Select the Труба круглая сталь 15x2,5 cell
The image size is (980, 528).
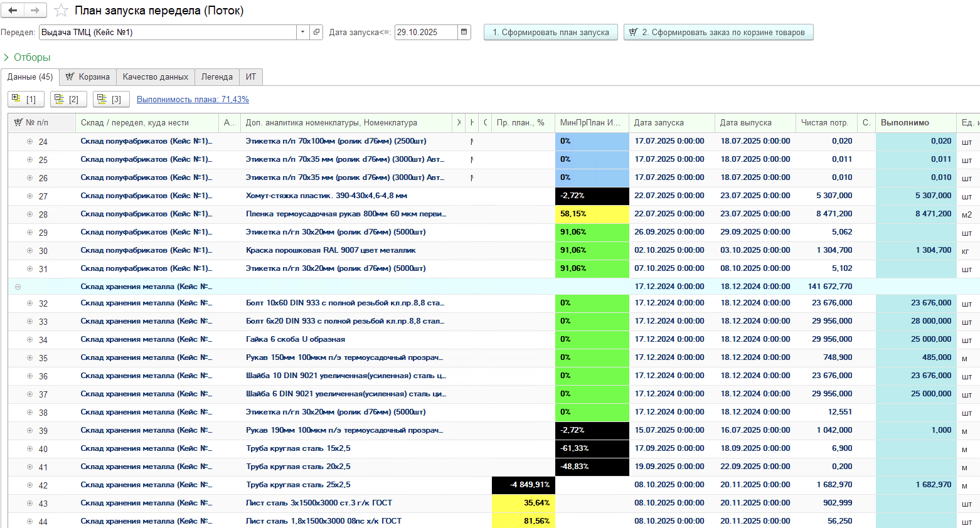pos(346,449)
